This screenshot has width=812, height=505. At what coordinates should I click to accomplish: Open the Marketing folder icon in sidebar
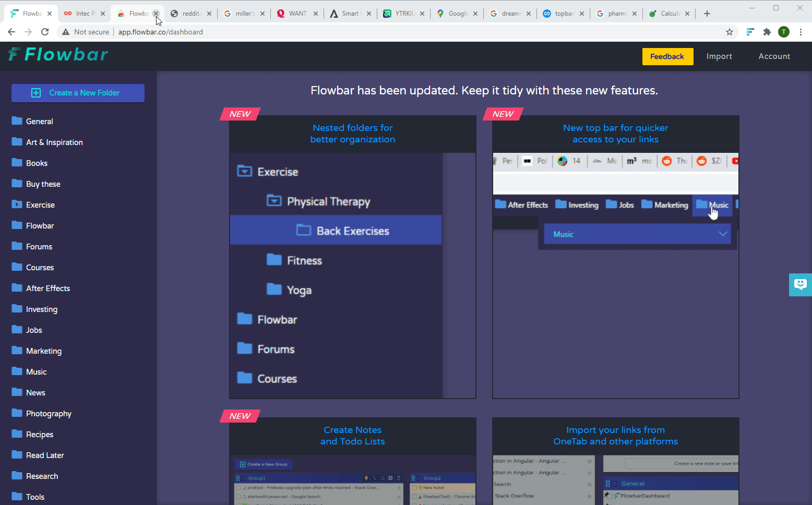(x=17, y=351)
